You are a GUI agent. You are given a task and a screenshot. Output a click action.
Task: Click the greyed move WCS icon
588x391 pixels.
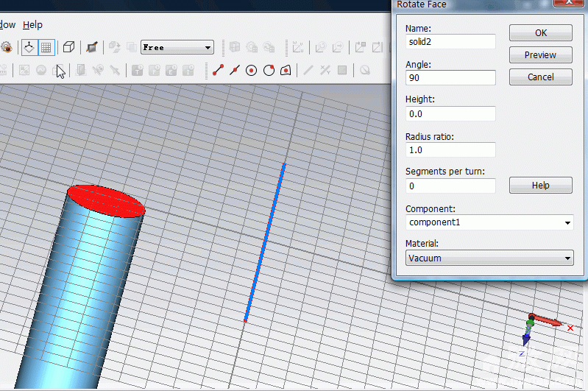[338, 47]
